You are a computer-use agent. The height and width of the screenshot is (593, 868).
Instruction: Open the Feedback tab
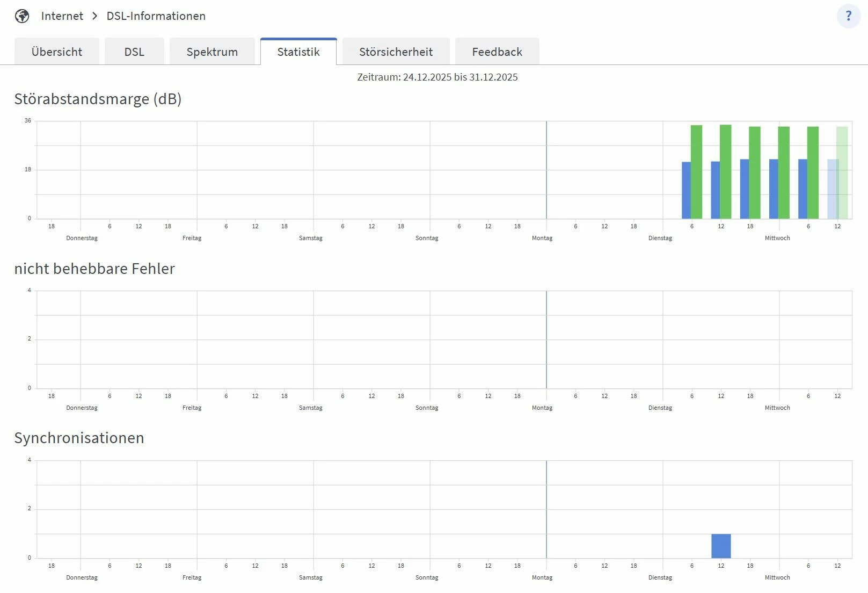point(497,52)
